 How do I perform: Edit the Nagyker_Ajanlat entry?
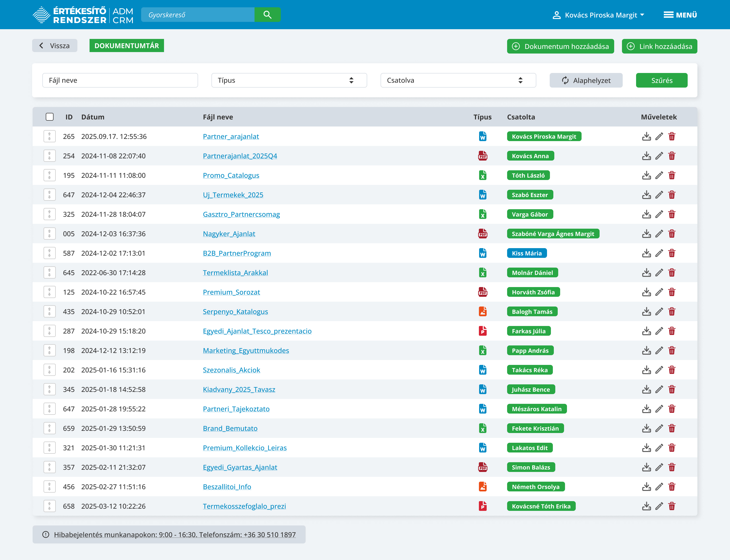pyautogui.click(x=659, y=234)
